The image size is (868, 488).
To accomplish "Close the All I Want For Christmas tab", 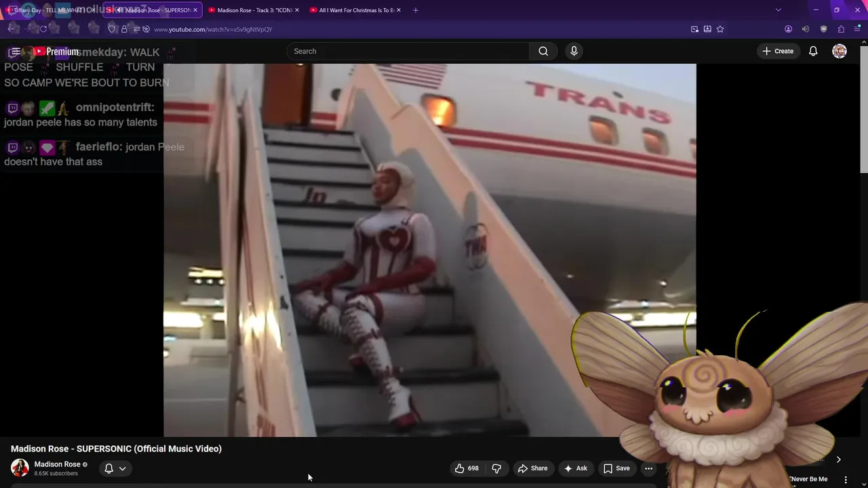I will pyautogui.click(x=399, y=10).
